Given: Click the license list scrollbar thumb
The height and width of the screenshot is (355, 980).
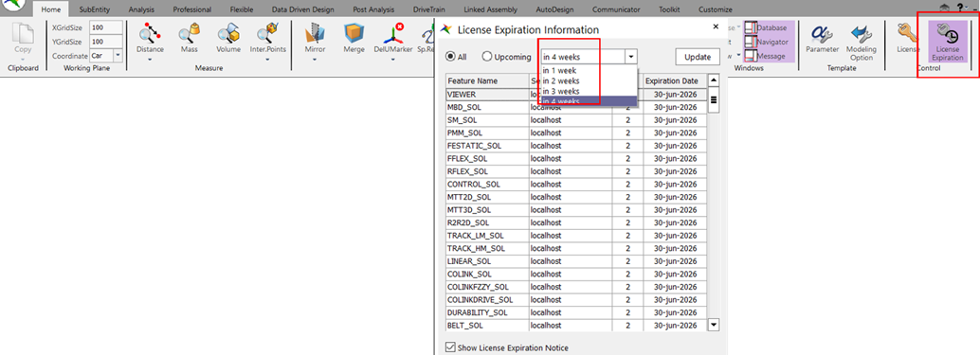Looking at the screenshot, I should point(714,99).
